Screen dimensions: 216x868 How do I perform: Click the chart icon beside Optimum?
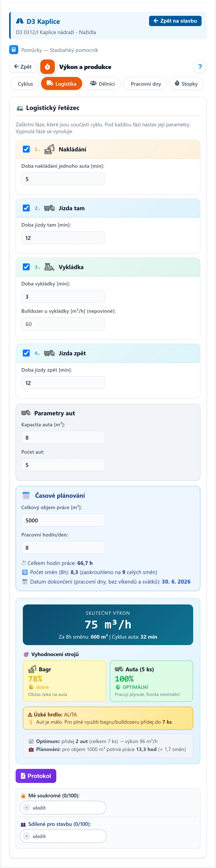(x=31, y=741)
